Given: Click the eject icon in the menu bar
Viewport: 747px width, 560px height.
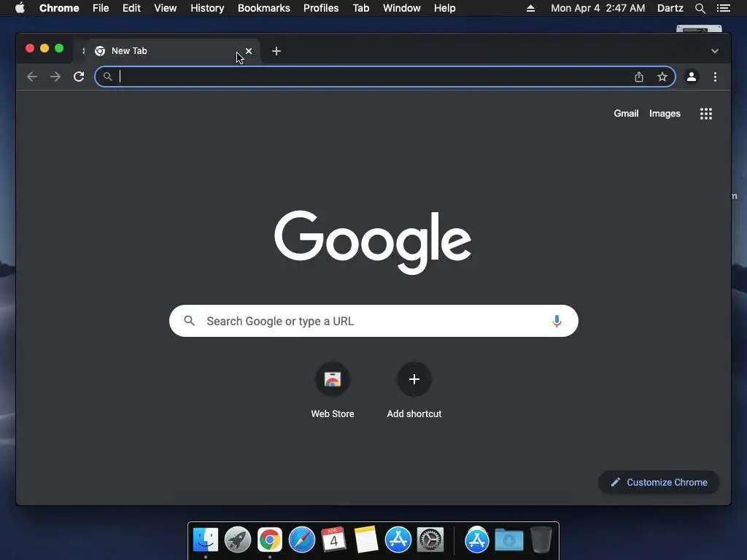Looking at the screenshot, I should [x=530, y=8].
